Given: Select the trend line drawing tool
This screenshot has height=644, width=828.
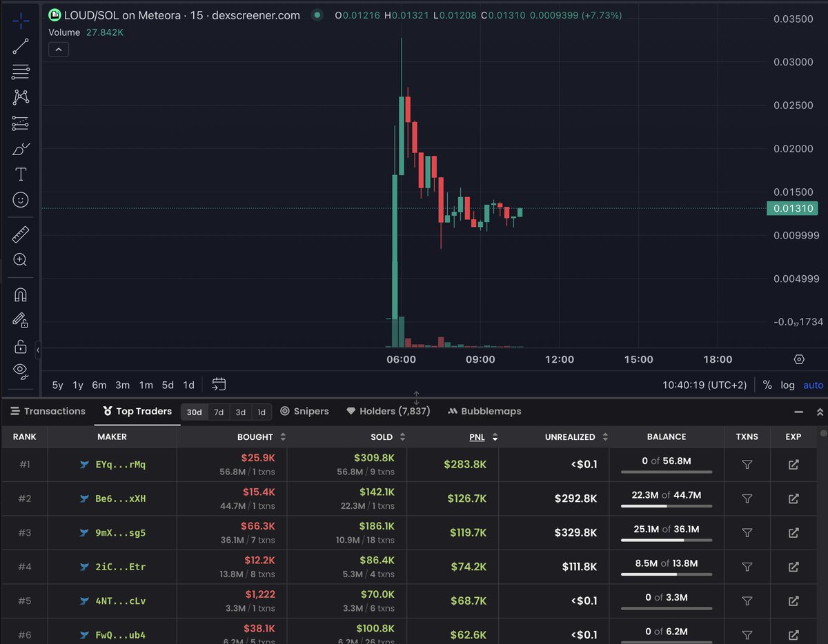Looking at the screenshot, I should click(21, 46).
